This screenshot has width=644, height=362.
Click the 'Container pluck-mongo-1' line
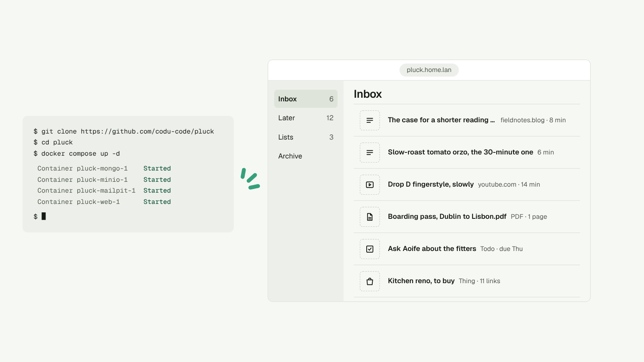tap(83, 169)
